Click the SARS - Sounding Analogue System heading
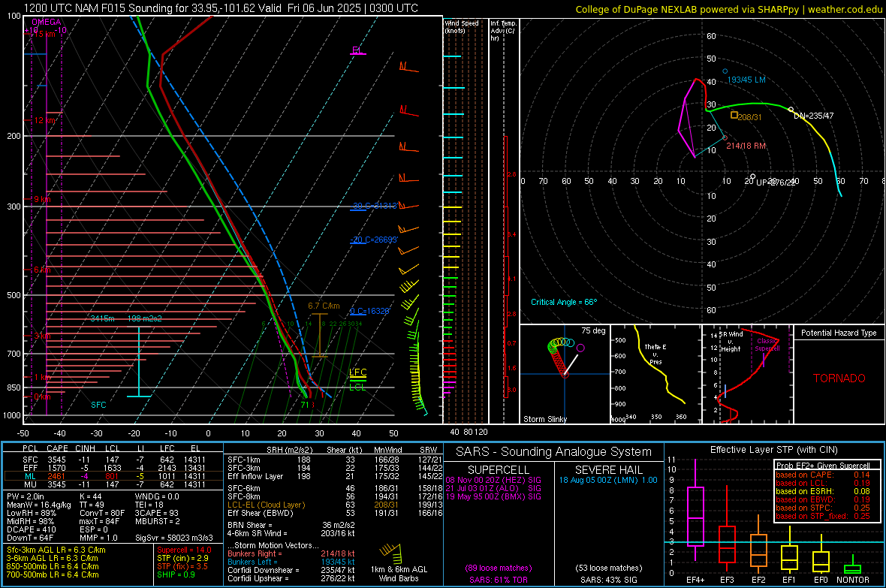The height and width of the screenshot is (588, 886). 554,452
